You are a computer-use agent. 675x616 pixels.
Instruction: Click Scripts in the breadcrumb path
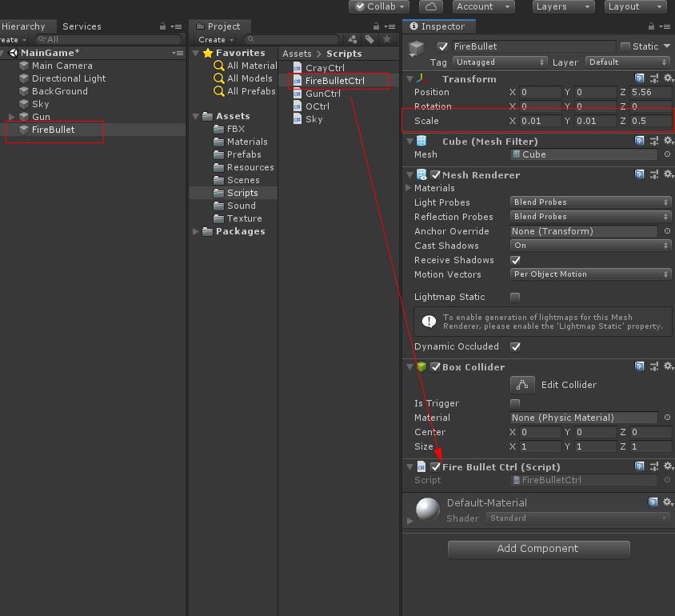pos(344,54)
